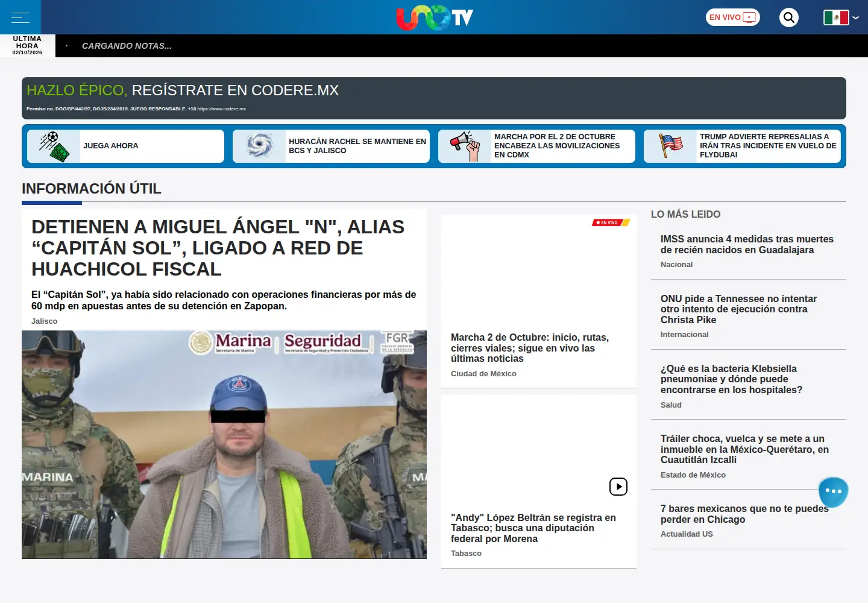868x603 pixels.
Task: Click the Estado de México category label
Action: 693,475
